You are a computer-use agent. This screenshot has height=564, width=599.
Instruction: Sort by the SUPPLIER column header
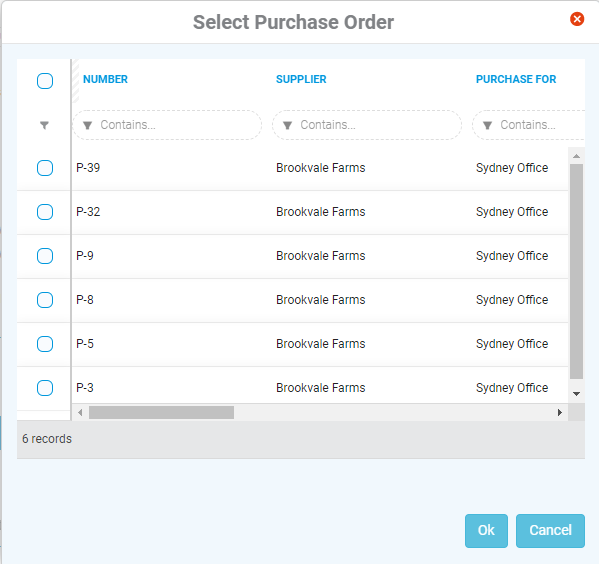[x=301, y=79]
